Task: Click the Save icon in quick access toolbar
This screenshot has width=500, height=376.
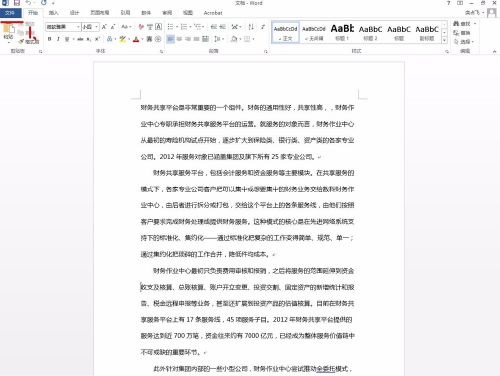Action: (17, 3)
